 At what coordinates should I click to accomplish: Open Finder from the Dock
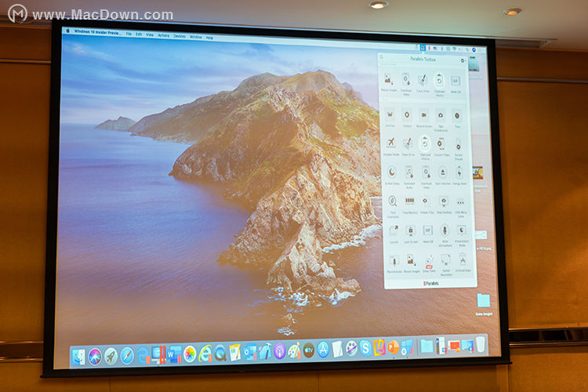(x=78, y=357)
